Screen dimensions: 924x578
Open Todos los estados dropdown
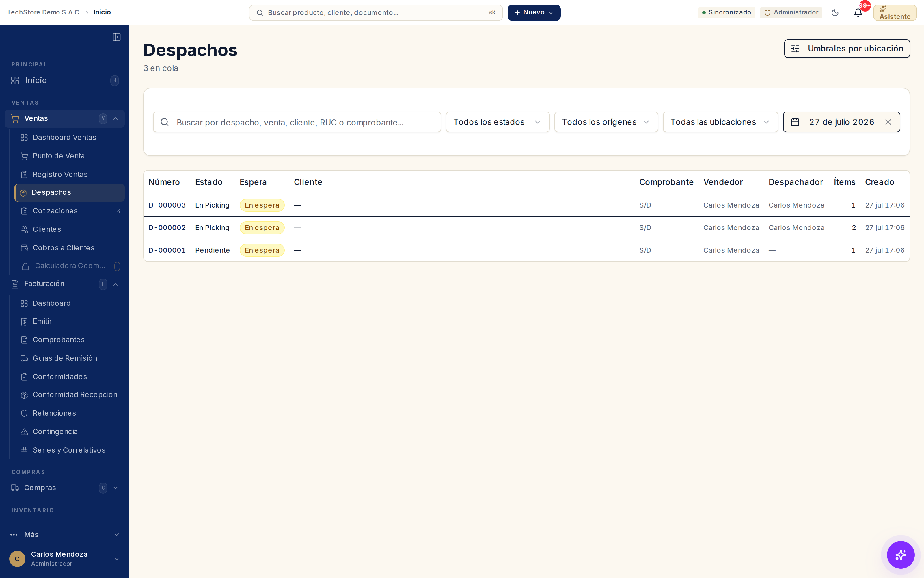498,122
